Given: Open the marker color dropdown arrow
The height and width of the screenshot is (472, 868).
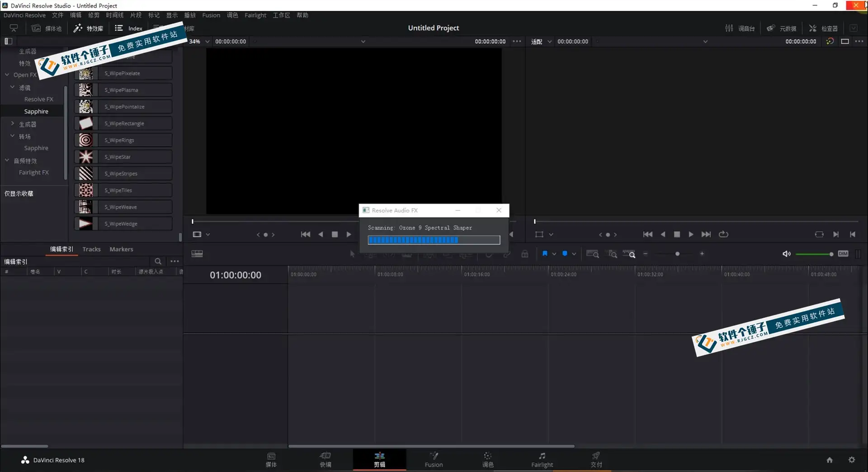Looking at the screenshot, I should [x=574, y=254].
